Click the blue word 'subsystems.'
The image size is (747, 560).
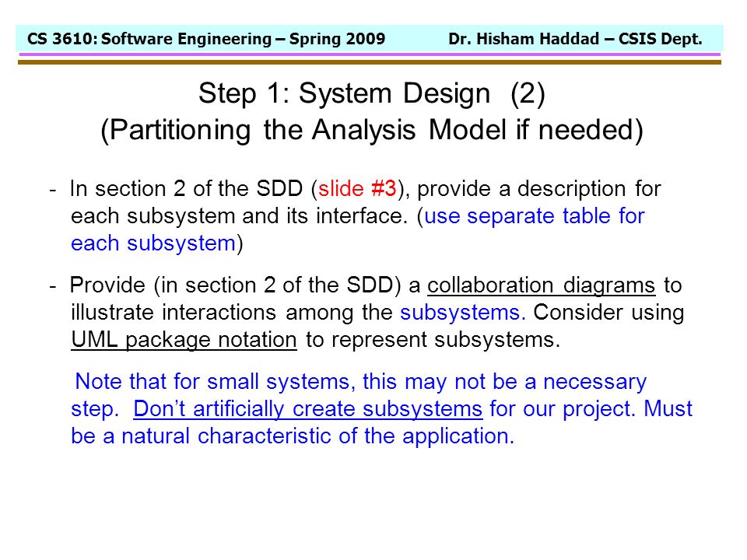click(463, 313)
